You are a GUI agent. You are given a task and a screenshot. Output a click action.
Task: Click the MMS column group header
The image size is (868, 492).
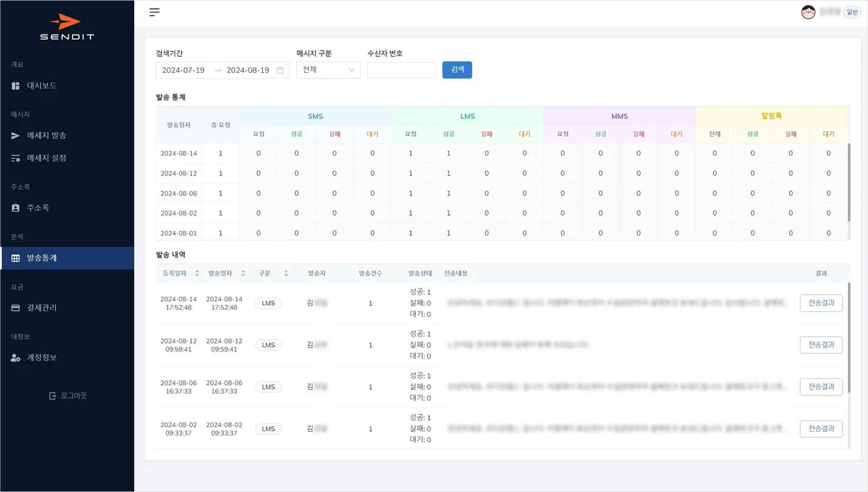pyautogui.click(x=619, y=116)
